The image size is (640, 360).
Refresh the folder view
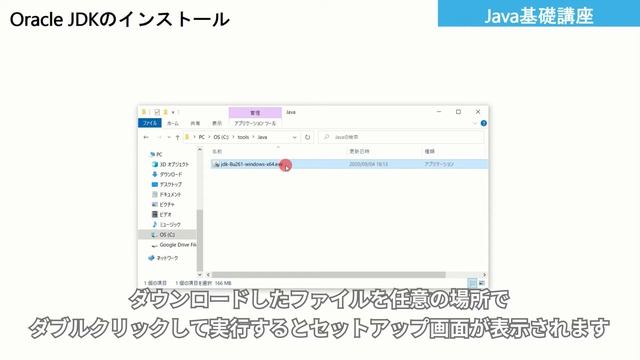[x=307, y=137]
